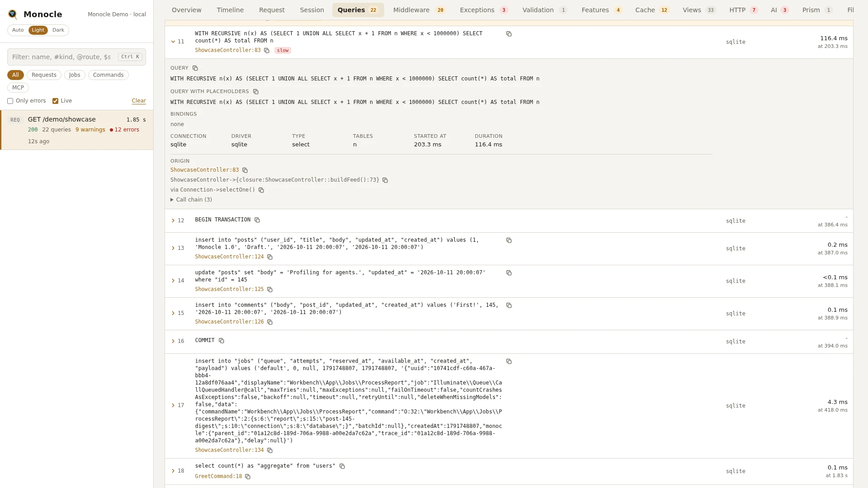Image resolution: width=868 pixels, height=488 pixels.
Task: Copy the BEGIN TRANSACTION statement
Action: point(257,220)
